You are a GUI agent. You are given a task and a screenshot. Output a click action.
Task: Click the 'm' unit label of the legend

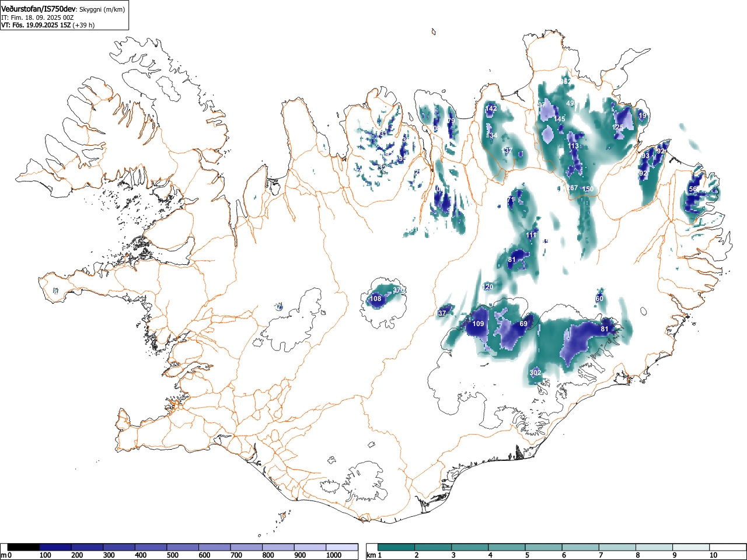(4, 555)
